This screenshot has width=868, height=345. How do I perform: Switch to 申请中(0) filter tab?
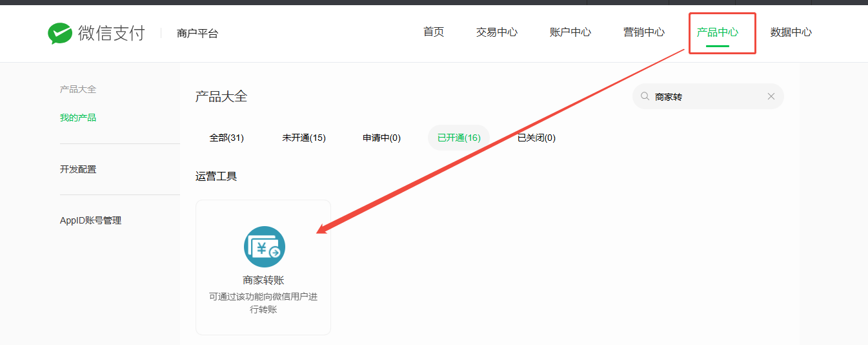coord(381,138)
